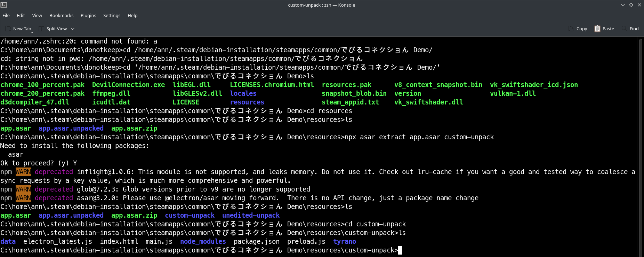Screen dimensions: 644x257
Task: Open the New Tab dropdown arrow
Action: pyautogui.click(x=32, y=32)
